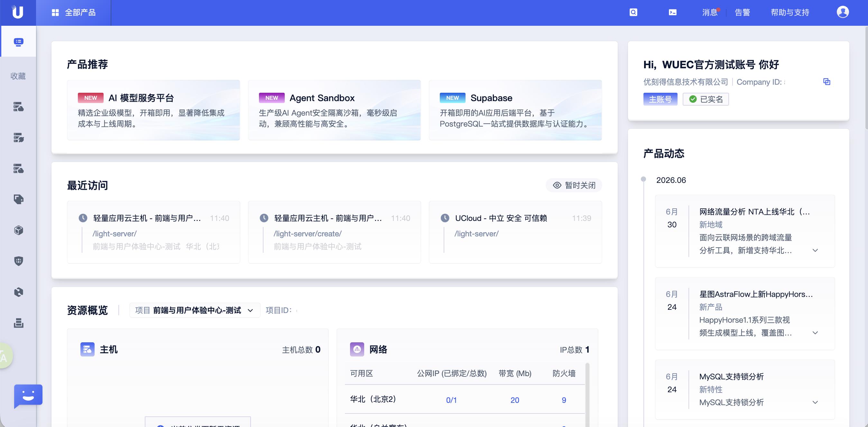This screenshot has width=868, height=427.
Task: Open the AI 模型服务平台 product card
Action: point(153,110)
